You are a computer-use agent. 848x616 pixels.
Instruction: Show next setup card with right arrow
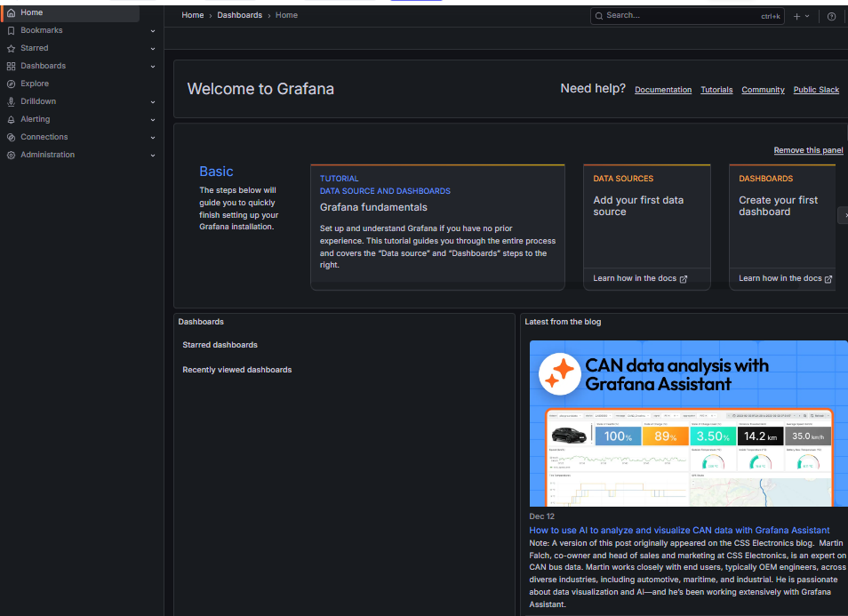[844, 215]
